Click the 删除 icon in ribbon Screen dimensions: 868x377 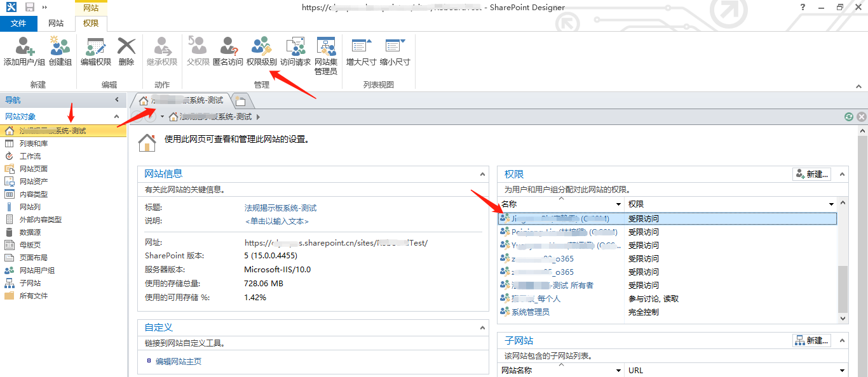coord(126,51)
